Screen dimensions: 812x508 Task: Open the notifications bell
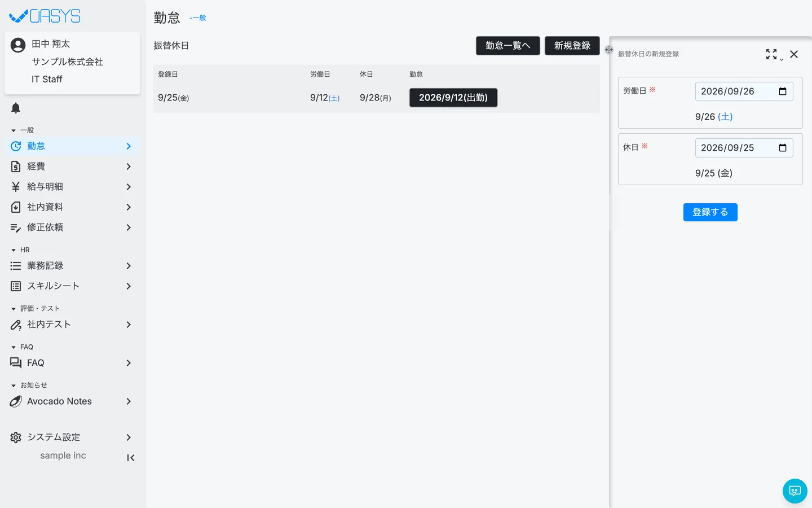click(x=16, y=108)
